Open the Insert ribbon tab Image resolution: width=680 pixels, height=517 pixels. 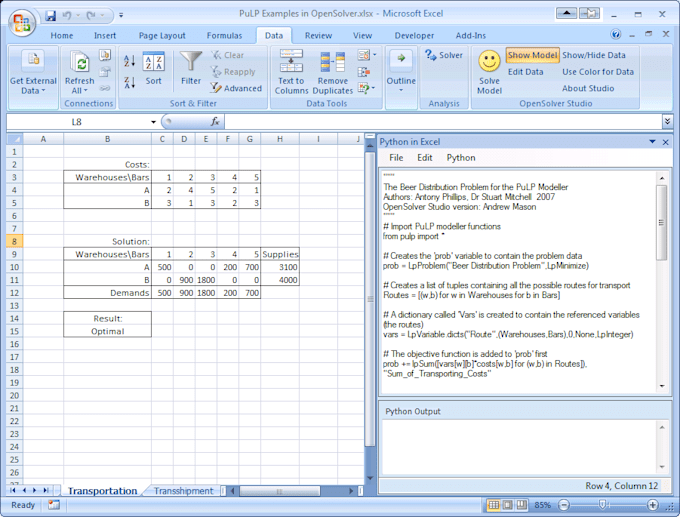click(105, 36)
